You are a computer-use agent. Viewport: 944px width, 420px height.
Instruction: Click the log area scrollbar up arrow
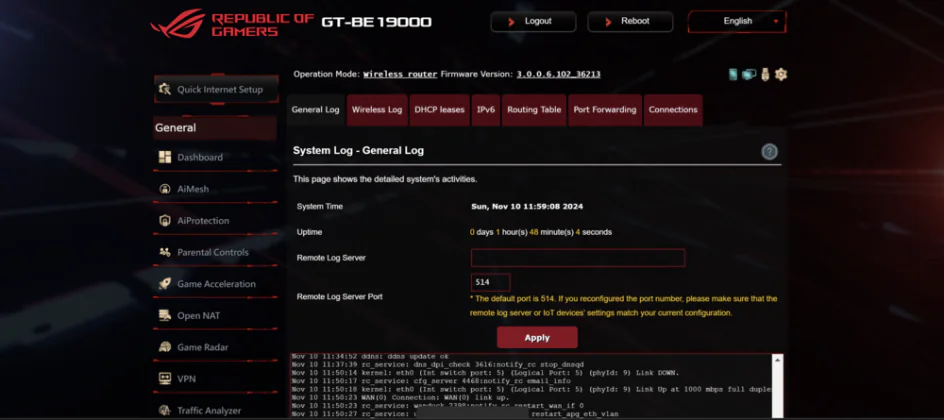(x=777, y=360)
